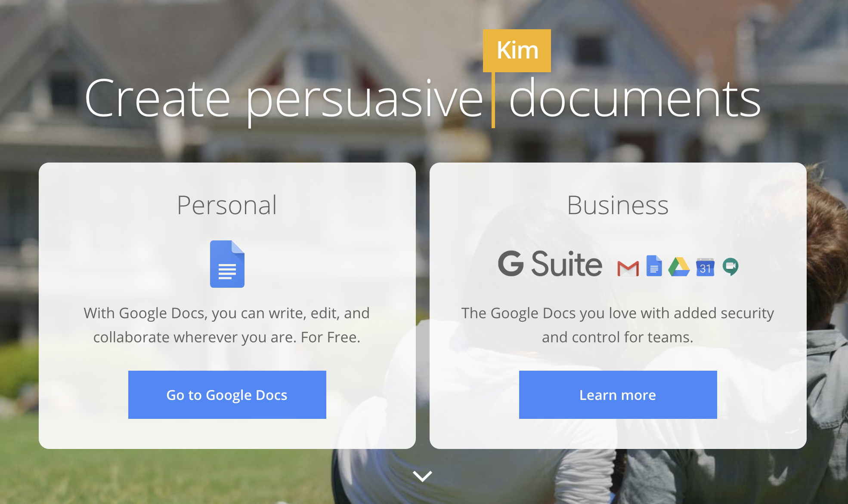Select the Personal card heading

point(227,205)
